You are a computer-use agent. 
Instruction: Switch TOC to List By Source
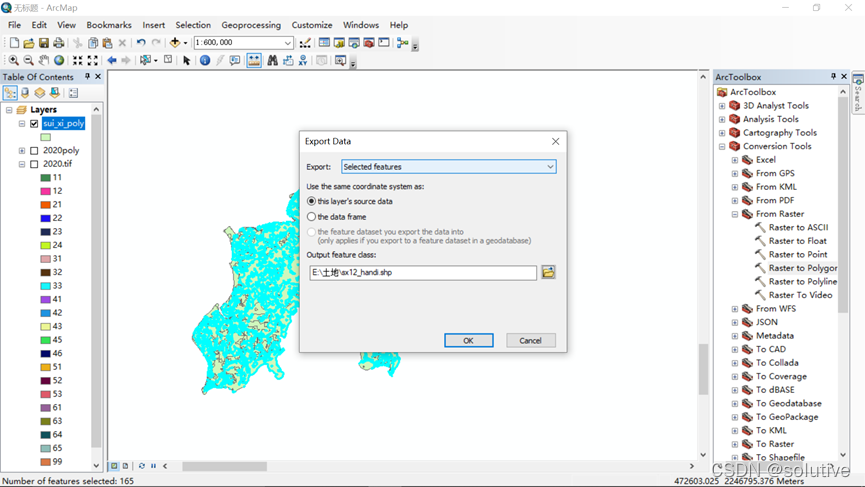point(25,93)
